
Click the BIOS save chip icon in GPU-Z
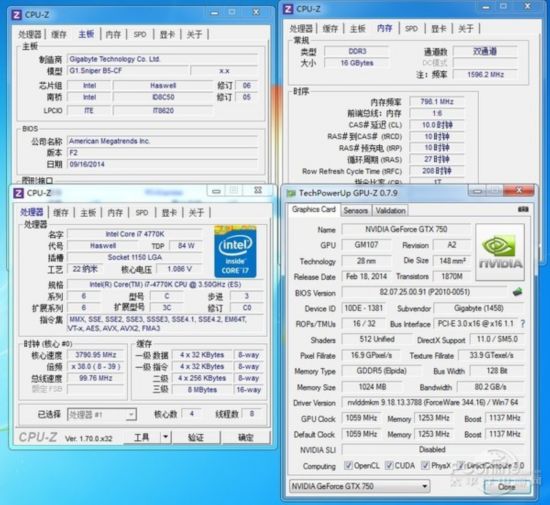tap(517, 292)
